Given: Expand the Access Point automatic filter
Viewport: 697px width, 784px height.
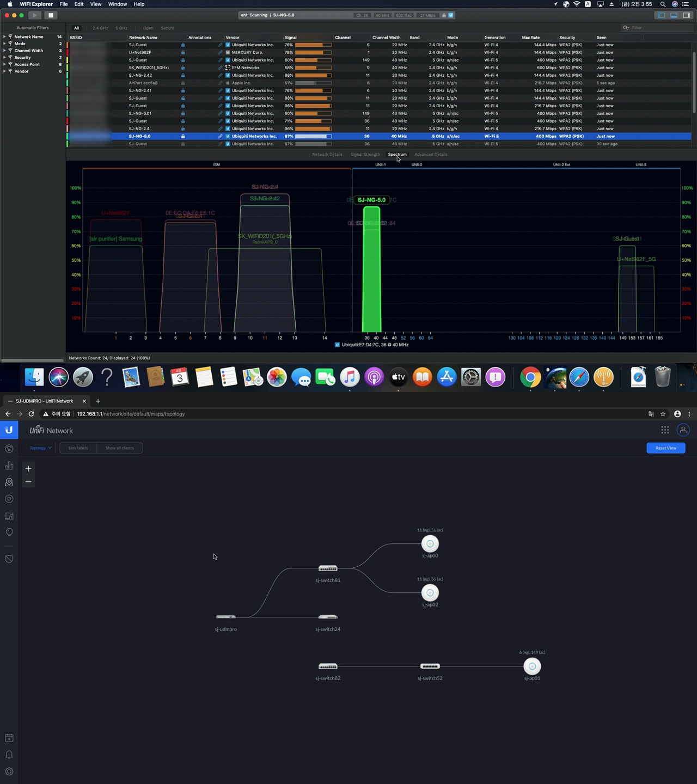Looking at the screenshot, I should point(4,64).
